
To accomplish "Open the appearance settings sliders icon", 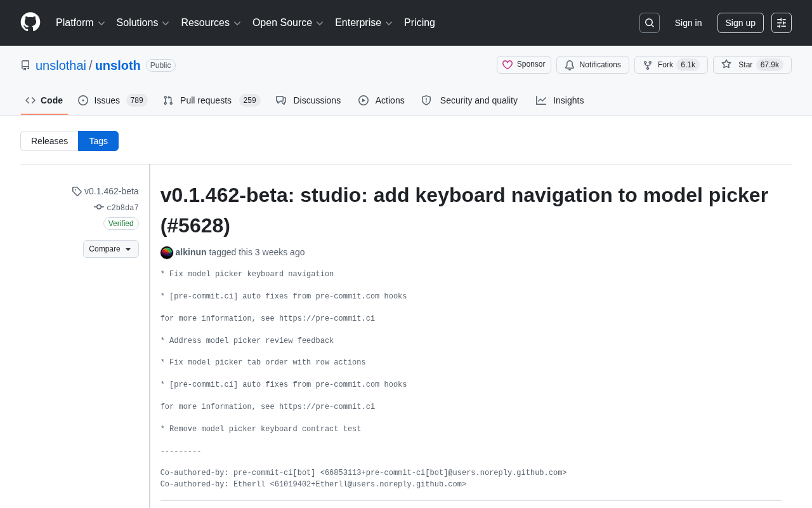I will pyautogui.click(x=782, y=23).
